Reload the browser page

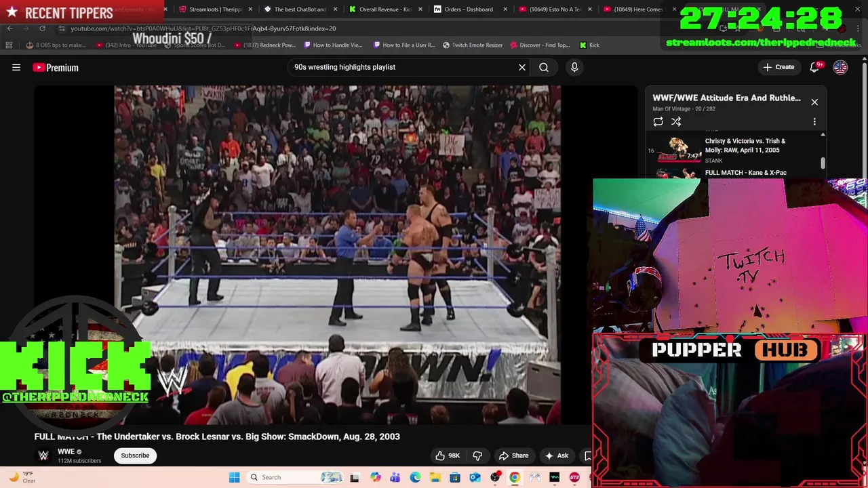42,28
